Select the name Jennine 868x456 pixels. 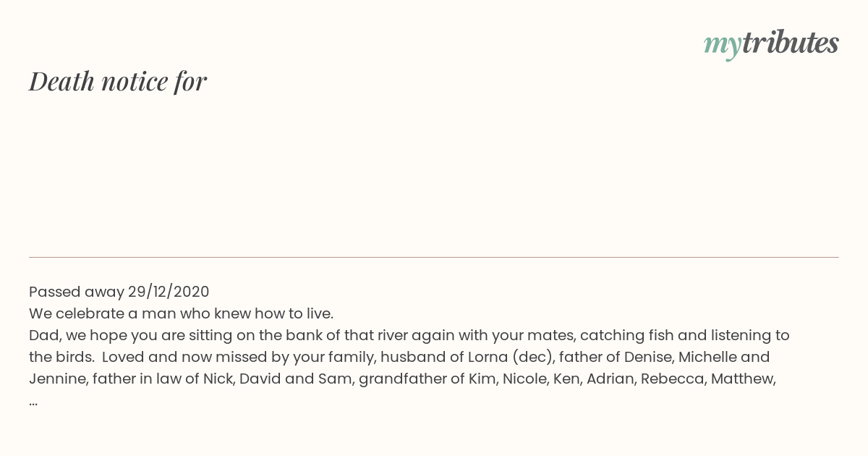click(x=57, y=379)
